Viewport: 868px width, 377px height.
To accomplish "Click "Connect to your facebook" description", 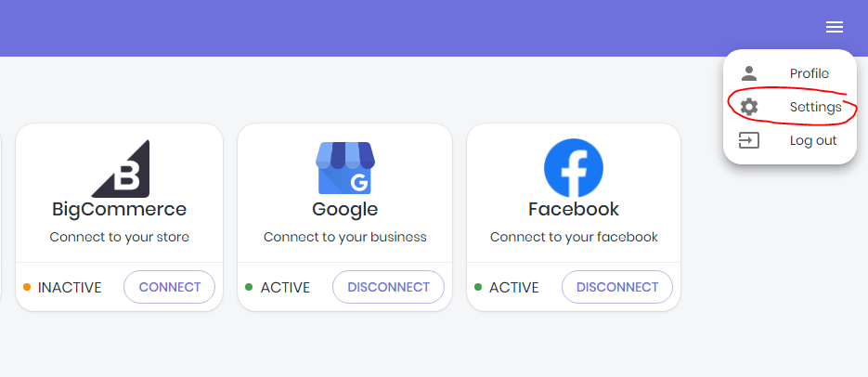I will point(574,237).
